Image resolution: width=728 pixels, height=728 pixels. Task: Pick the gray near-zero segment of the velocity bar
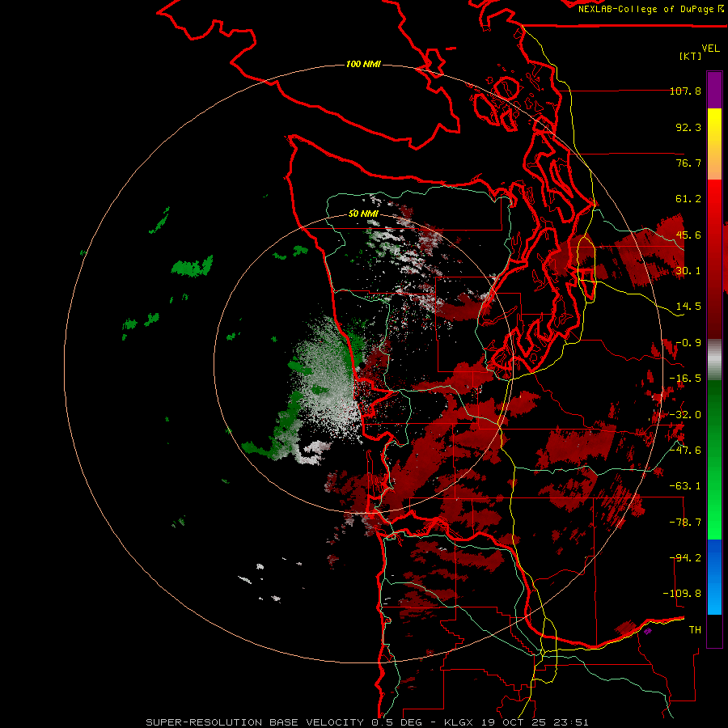point(714,360)
